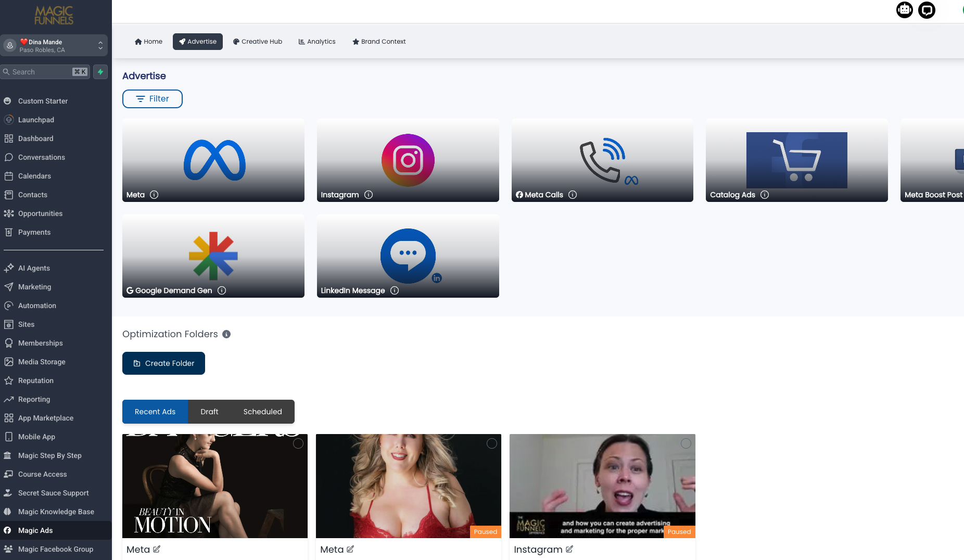Select the Beauty in Motion Meta ad circle
This screenshot has width=964, height=560.
298,443
